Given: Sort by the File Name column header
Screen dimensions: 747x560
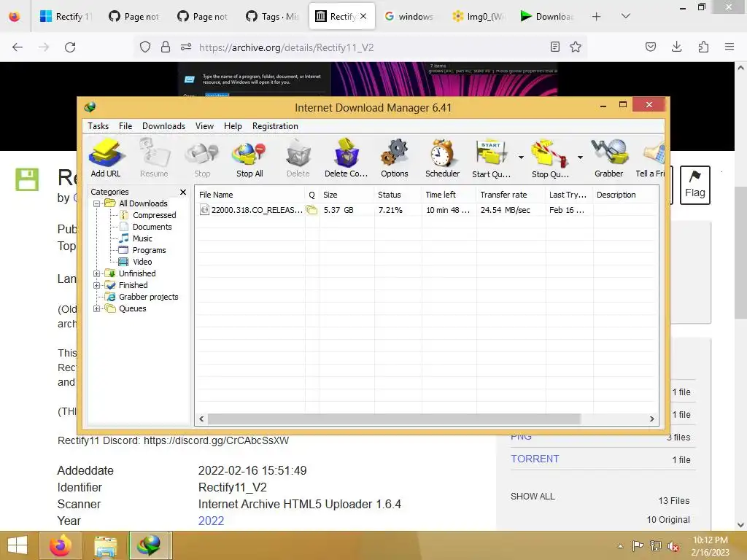Looking at the screenshot, I should tap(250, 195).
